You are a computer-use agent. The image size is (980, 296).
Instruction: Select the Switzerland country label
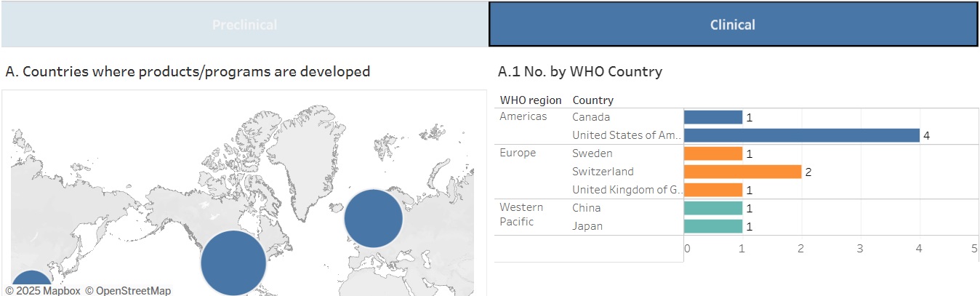click(603, 172)
